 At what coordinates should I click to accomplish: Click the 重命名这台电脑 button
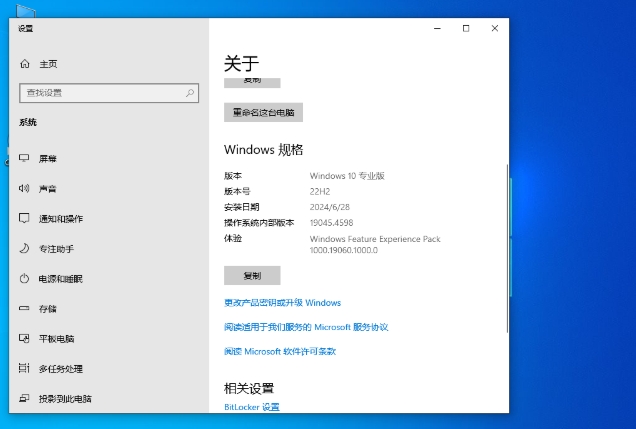coord(263,113)
